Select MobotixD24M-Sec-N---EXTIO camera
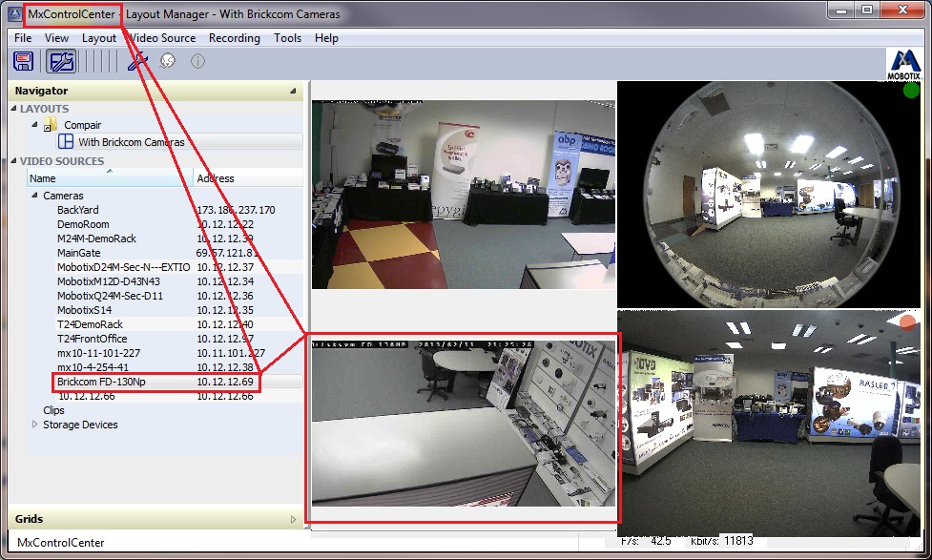Image resolution: width=932 pixels, height=560 pixels. pyautogui.click(x=124, y=267)
